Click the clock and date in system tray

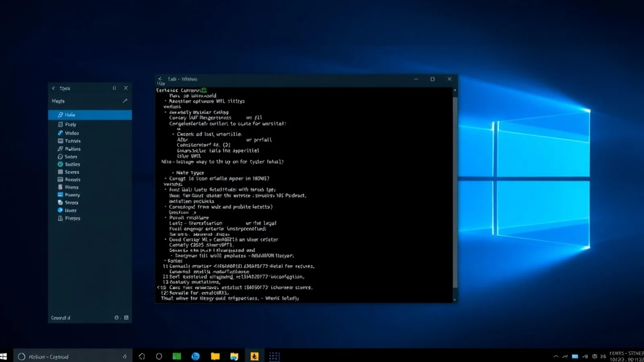pyautogui.click(x=626, y=356)
